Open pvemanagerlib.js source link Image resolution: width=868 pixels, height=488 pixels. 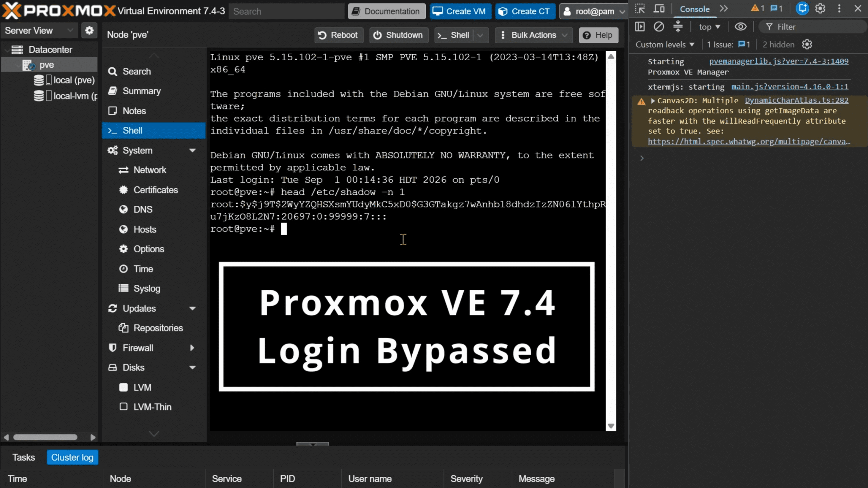click(x=779, y=61)
